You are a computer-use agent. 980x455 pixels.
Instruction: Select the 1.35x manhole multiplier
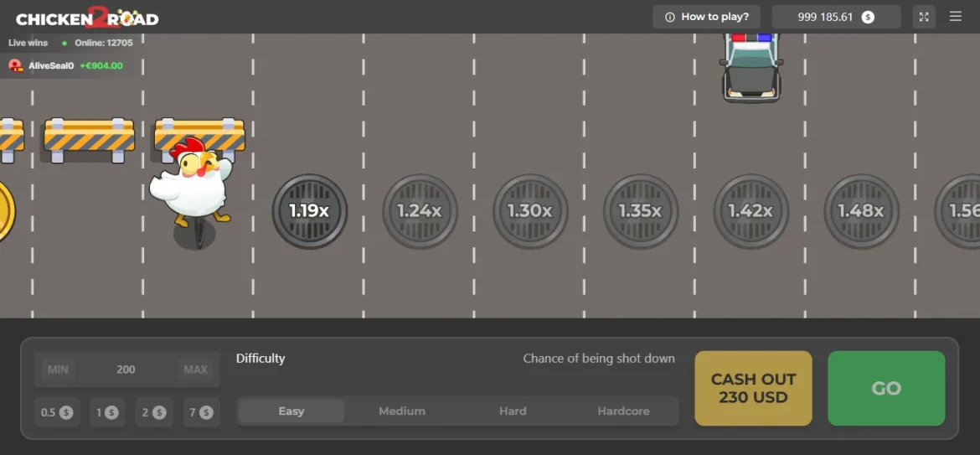640,211
